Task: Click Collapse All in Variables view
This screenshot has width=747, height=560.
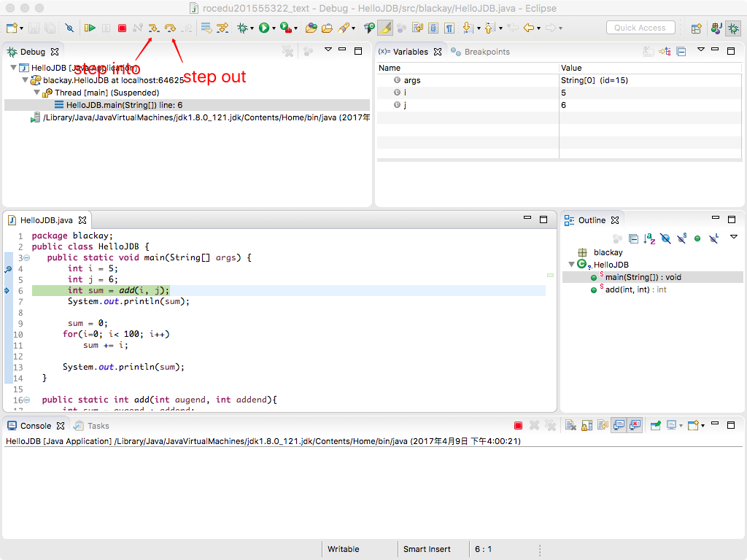Action: click(x=681, y=52)
